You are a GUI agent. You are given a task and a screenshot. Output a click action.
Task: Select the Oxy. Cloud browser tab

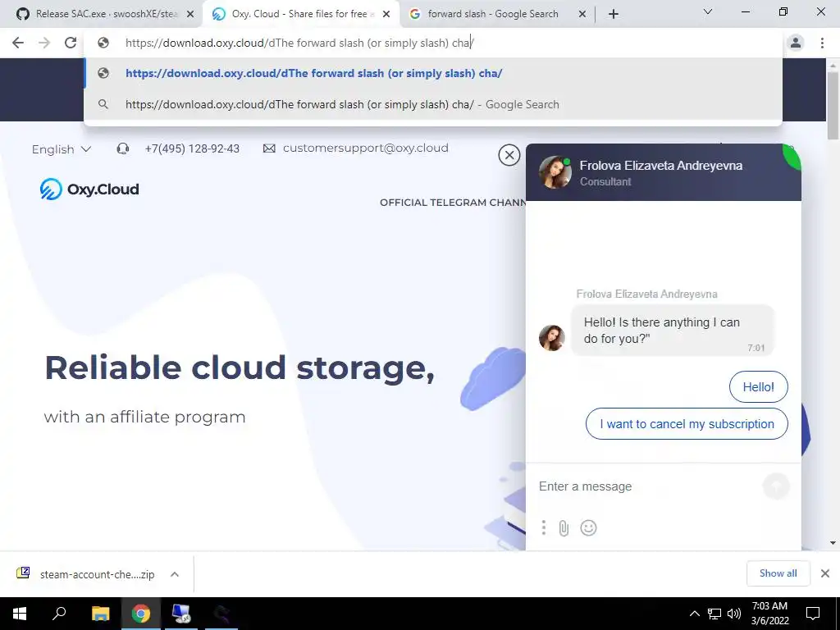[300, 14]
